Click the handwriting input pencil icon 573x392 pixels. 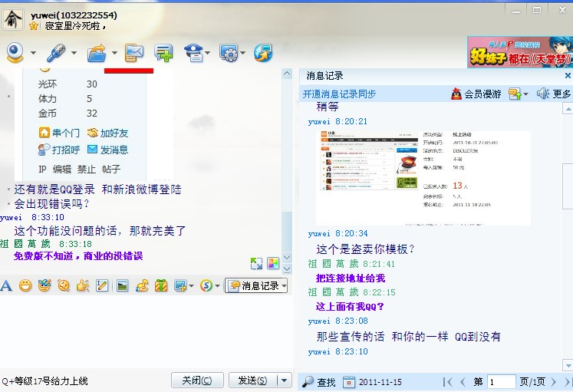pyautogui.click(x=102, y=285)
